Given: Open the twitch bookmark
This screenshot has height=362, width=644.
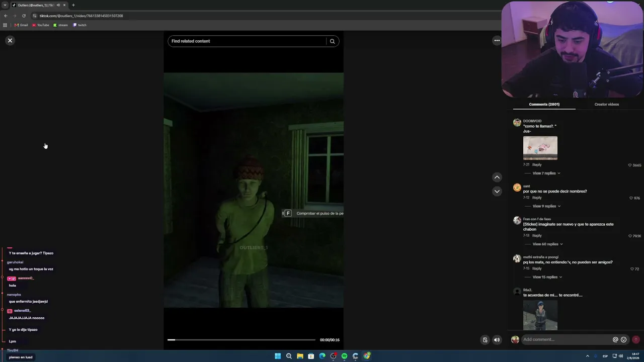Looking at the screenshot, I should point(80,25).
